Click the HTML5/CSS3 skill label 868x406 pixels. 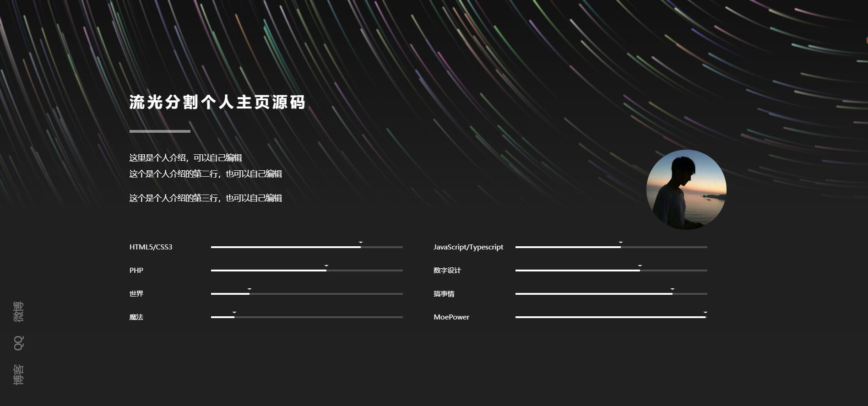tap(151, 247)
